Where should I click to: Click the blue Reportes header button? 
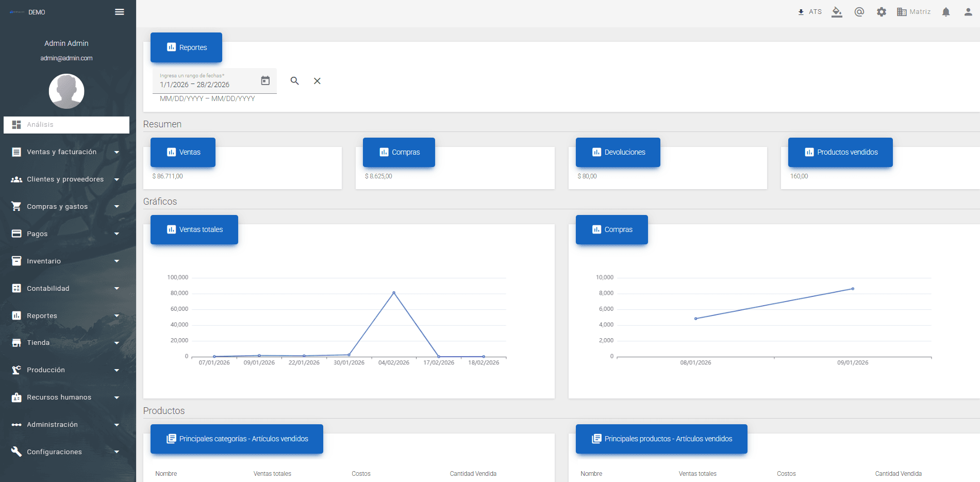(x=186, y=47)
